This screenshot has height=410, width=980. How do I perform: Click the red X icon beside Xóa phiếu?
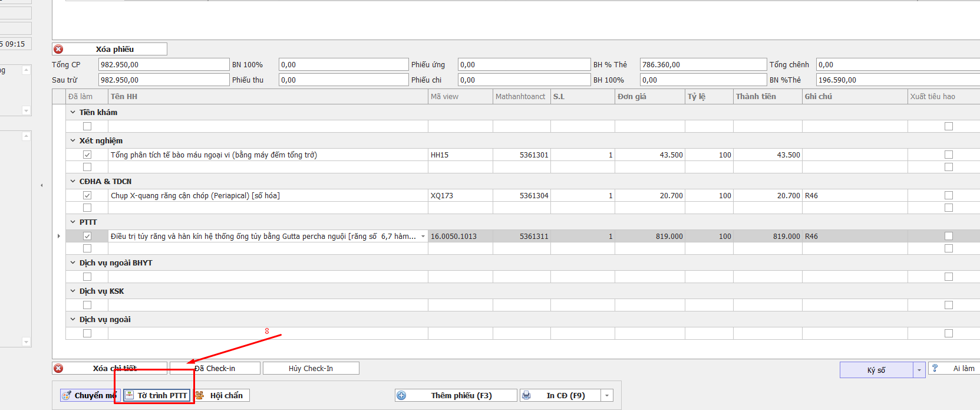click(x=58, y=49)
